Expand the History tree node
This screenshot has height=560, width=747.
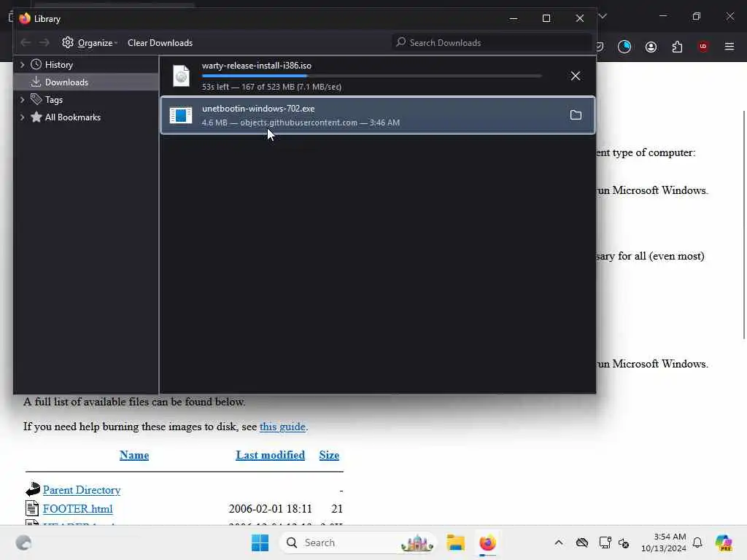tap(22, 65)
